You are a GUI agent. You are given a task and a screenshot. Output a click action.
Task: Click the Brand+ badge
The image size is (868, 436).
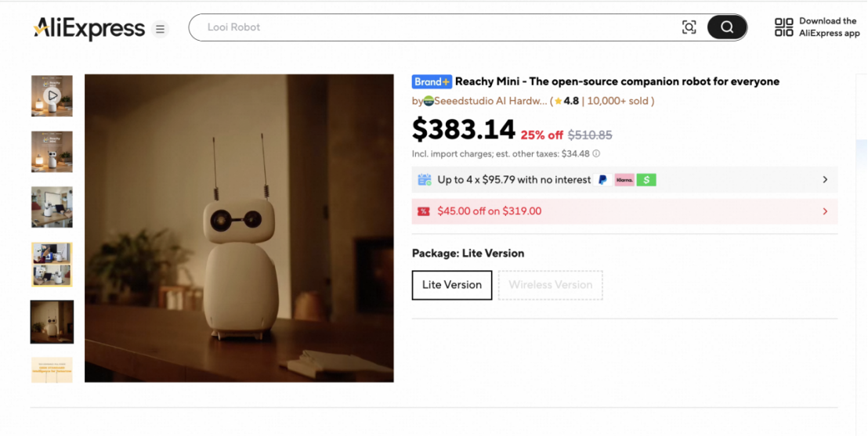tap(432, 81)
